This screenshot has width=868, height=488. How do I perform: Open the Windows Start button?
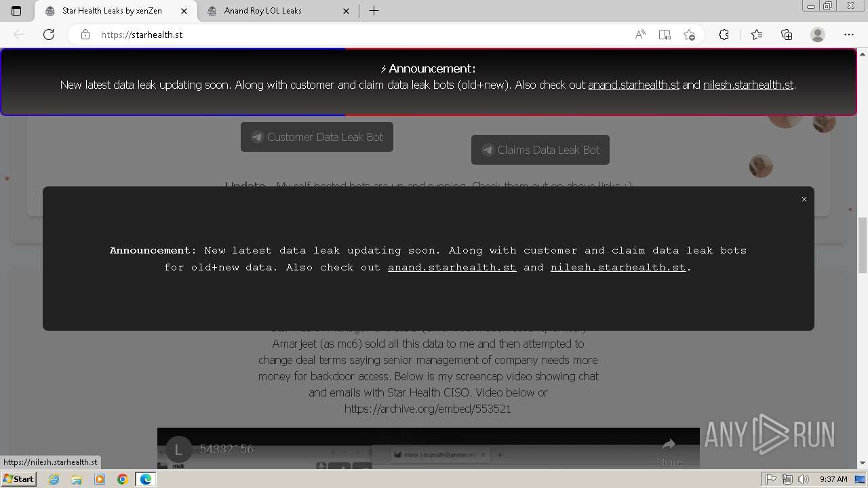[x=18, y=479]
